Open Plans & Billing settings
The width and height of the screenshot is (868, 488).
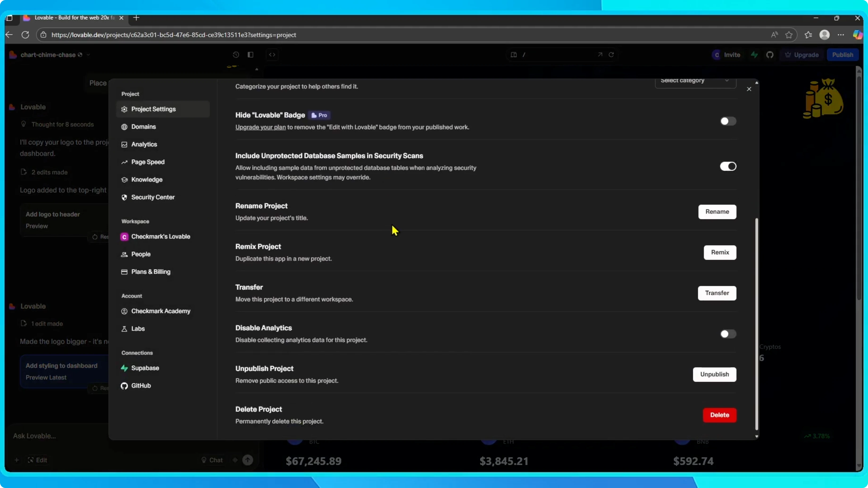[x=163, y=272]
